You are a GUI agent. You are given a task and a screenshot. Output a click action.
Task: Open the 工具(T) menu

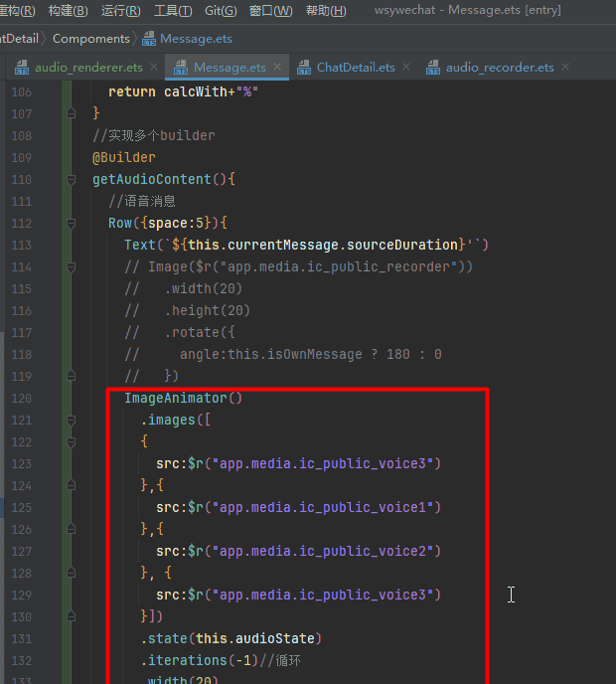(173, 11)
